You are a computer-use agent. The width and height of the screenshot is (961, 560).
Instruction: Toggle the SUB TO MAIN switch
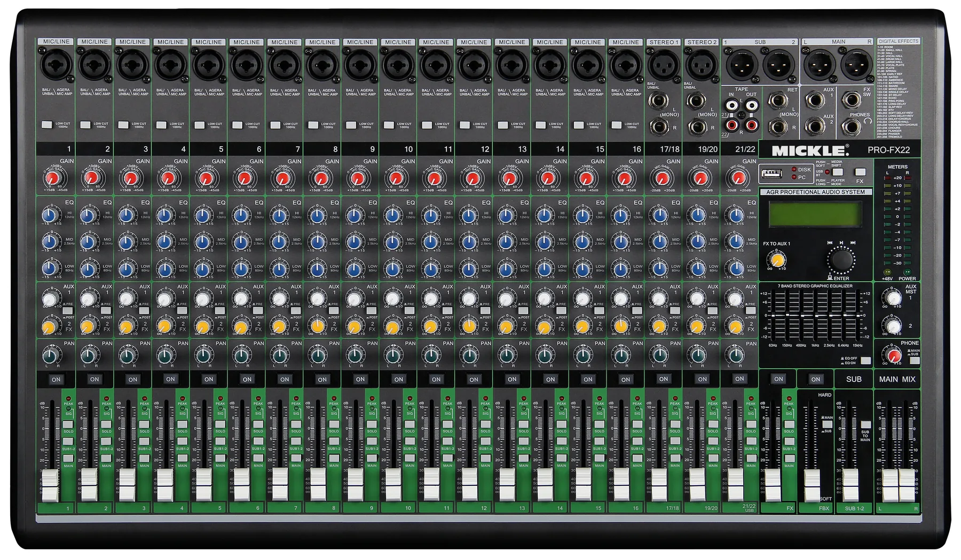point(865,425)
